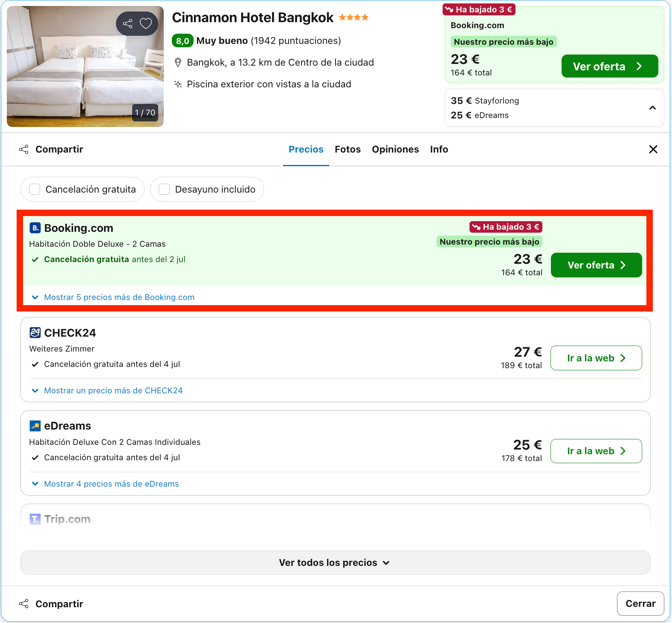Click the 27 € CHECK24 price
Image resolution: width=672 pixels, height=623 pixels.
pyautogui.click(x=528, y=352)
